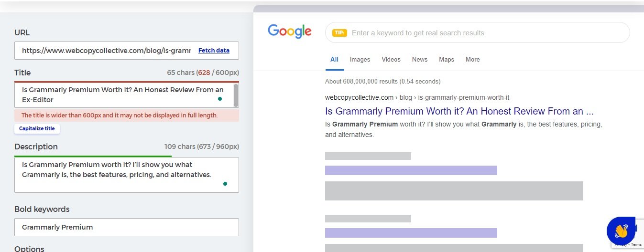Click the title width warning message
The image size is (644, 252).
tap(127, 115)
